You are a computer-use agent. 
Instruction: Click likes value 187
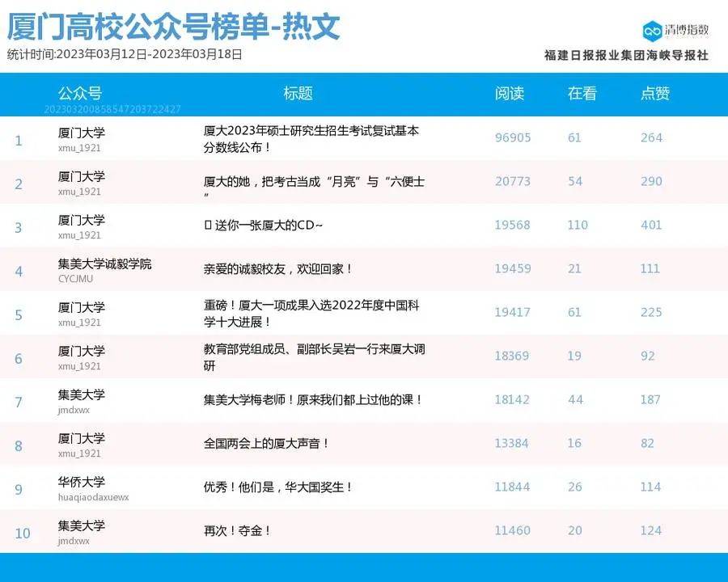point(650,399)
